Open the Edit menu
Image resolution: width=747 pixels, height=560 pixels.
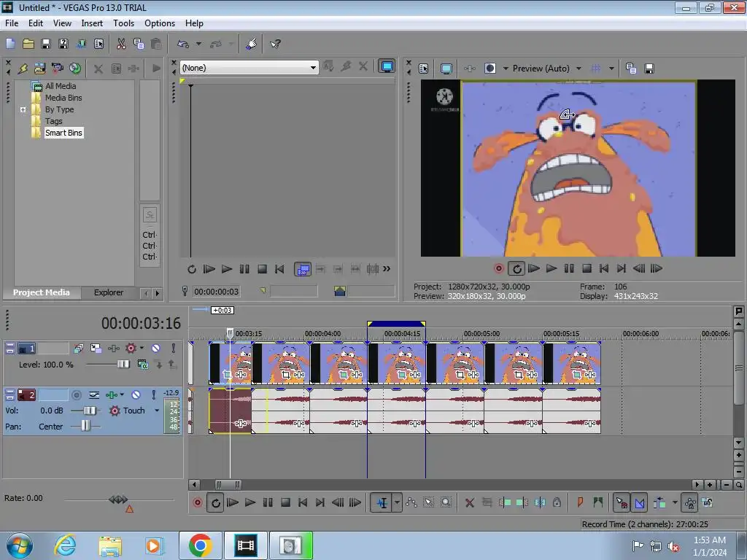pyautogui.click(x=35, y=23)
